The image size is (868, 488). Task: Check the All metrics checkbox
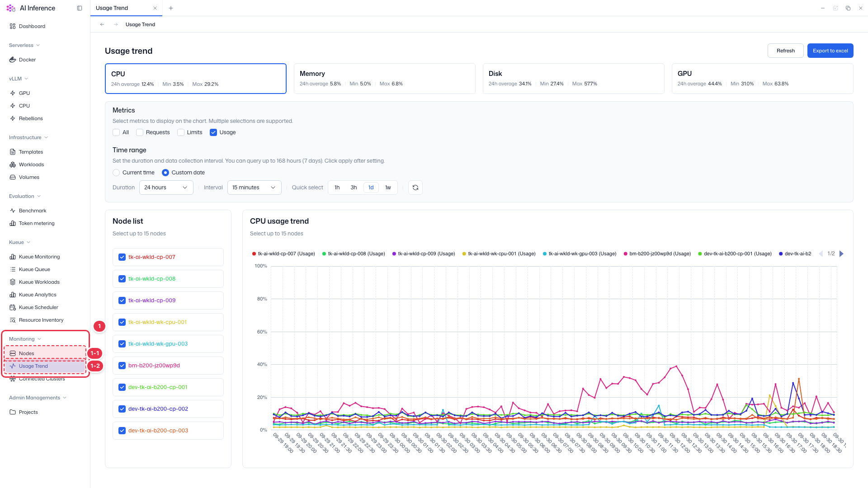pyautogui.click(x=116, y=132)
